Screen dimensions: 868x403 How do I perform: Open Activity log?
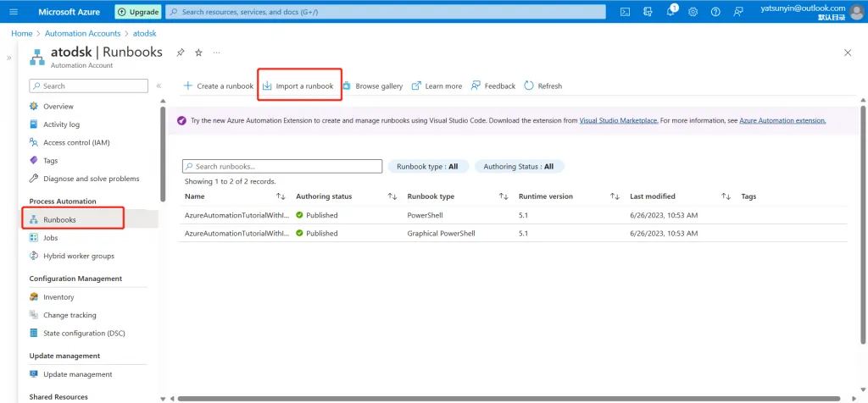pyautogui.click(x=61, y=124)
